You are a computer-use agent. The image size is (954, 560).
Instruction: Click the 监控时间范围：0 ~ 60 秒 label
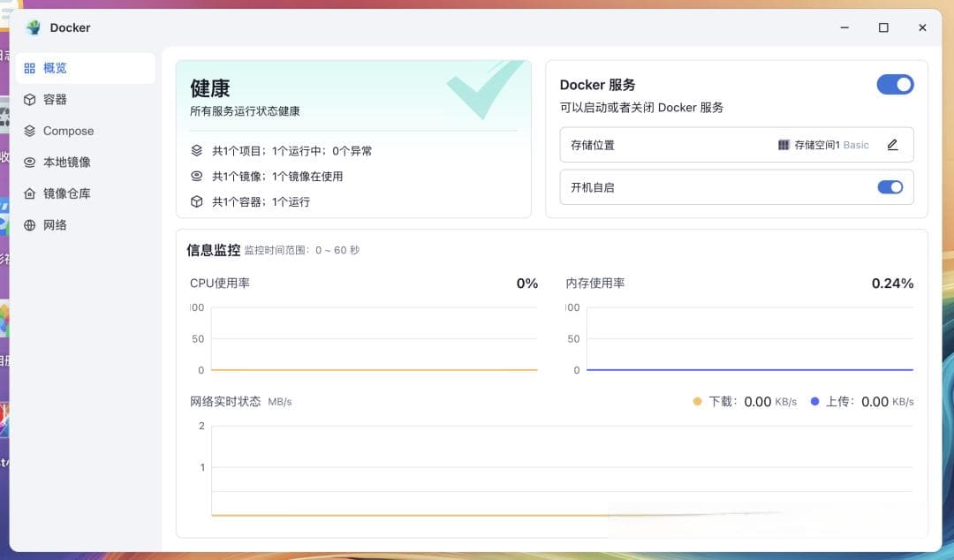302,250
